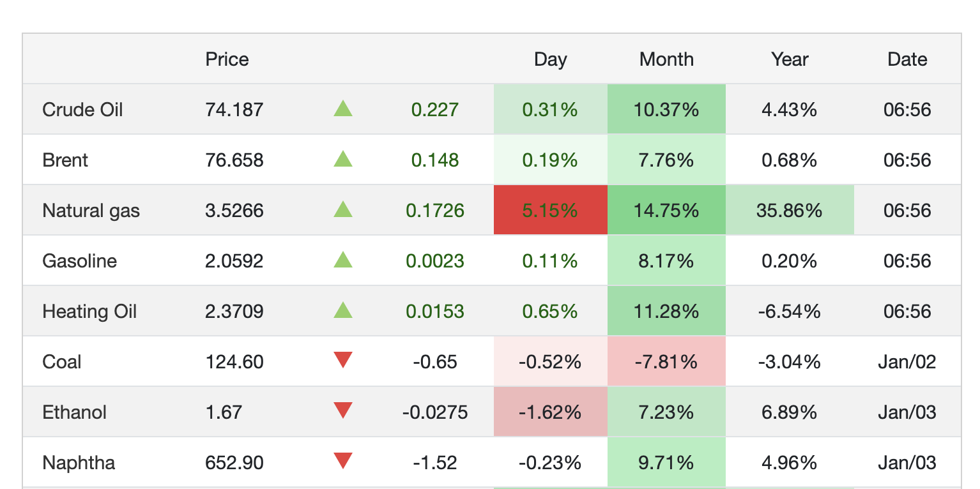Click Brent month change 7.76%

click(x=666, y=160)
